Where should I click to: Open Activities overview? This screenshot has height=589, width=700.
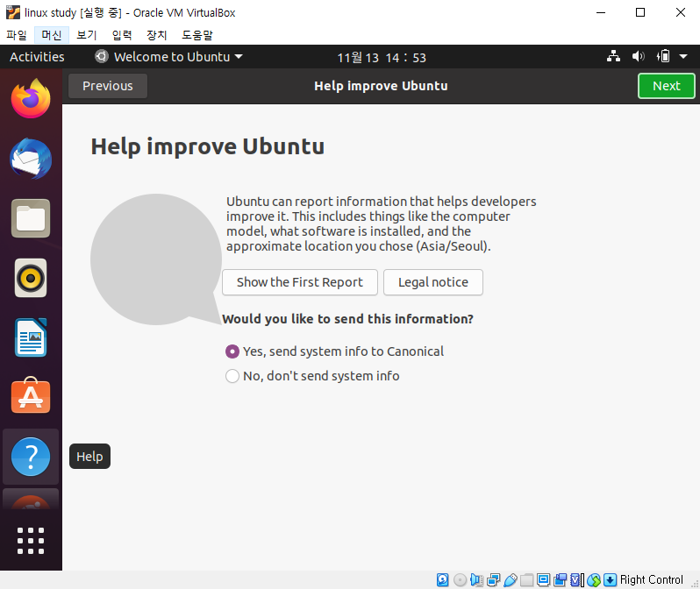37,57
